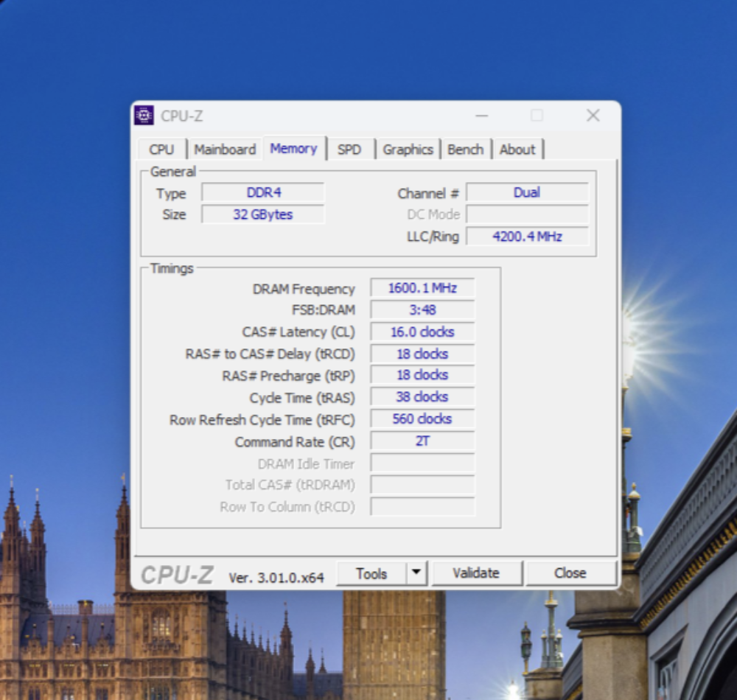Switch to the Mainboard tab
This screenshot has height=700, width=737.
(225, 150)
